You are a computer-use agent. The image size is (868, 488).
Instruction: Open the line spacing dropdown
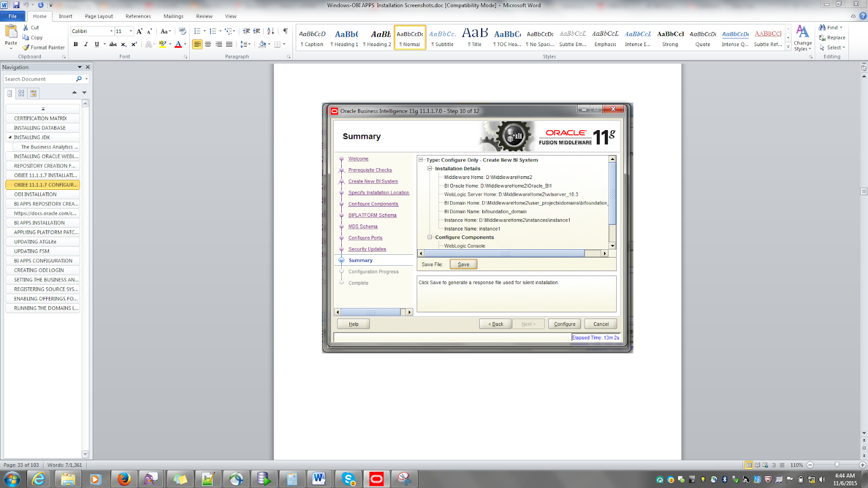245,44
